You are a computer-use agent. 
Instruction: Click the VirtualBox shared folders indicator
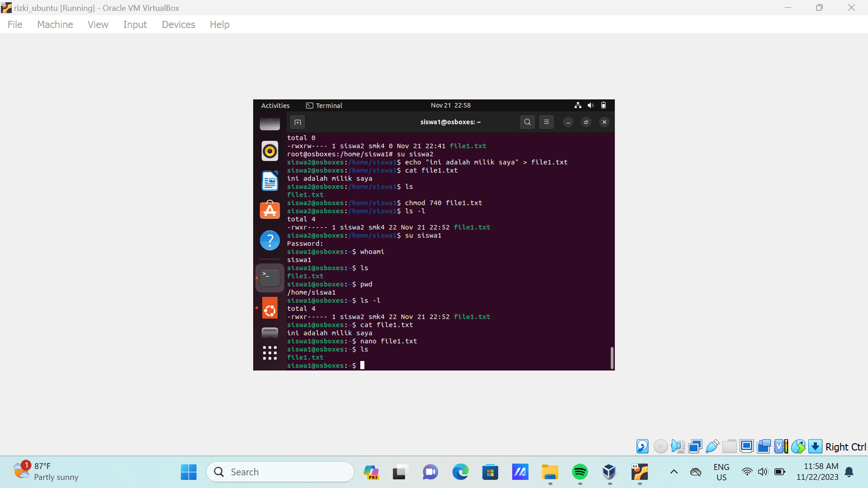pos(729,446)
